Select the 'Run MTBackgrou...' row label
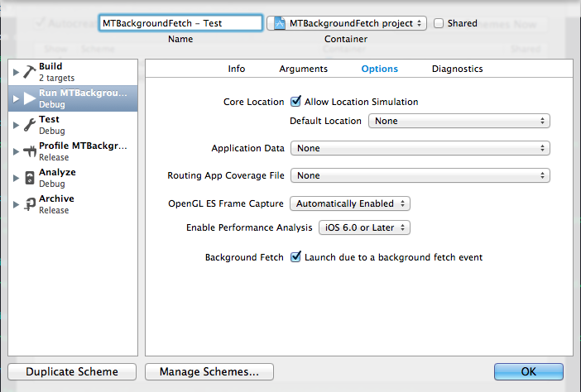Screen dimensions: 581x392 (83, 93)
